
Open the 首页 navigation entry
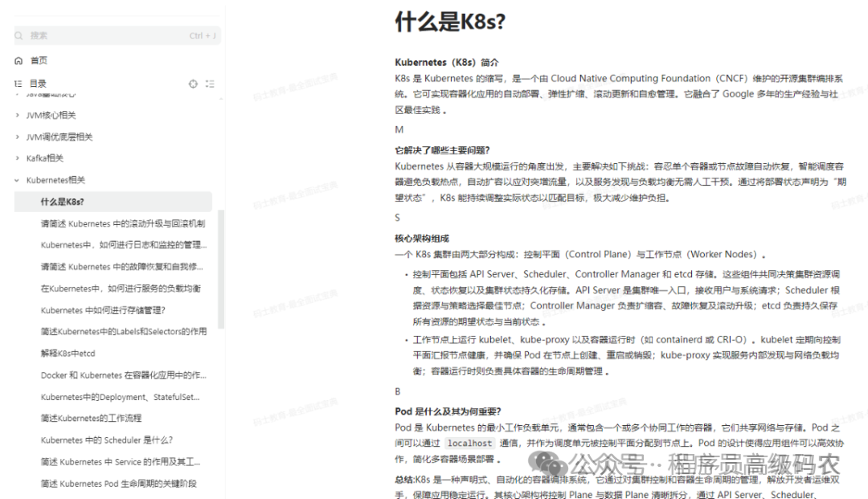tap(38, 60)
